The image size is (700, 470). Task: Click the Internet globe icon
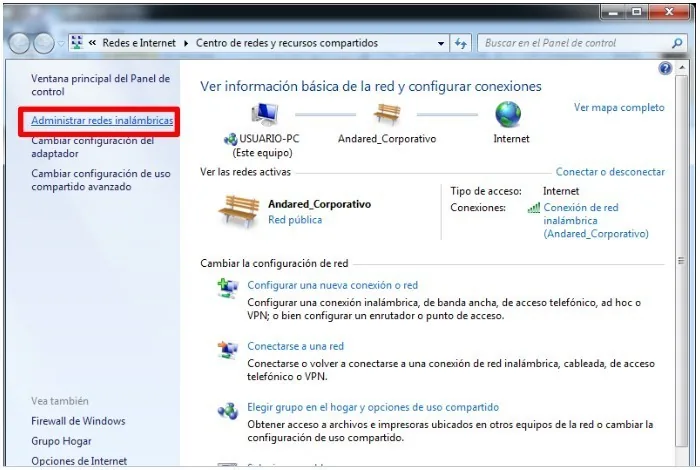pos(508,114)
